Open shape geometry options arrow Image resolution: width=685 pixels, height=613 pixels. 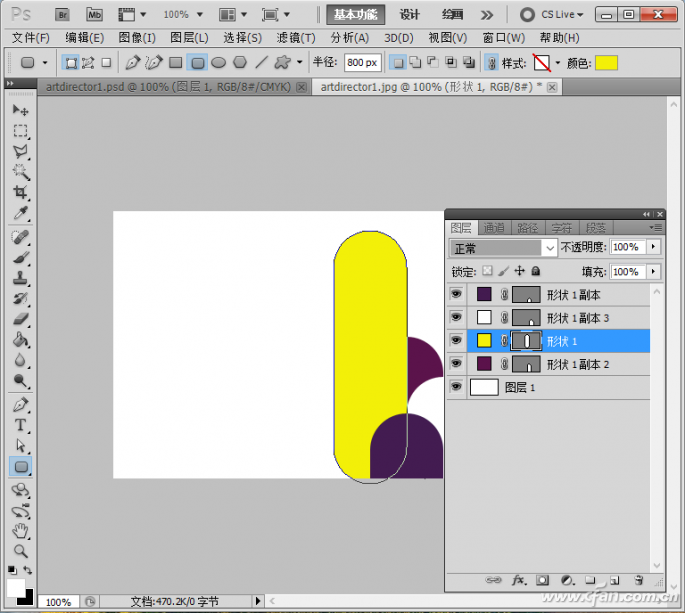click(x=300, y=62)
